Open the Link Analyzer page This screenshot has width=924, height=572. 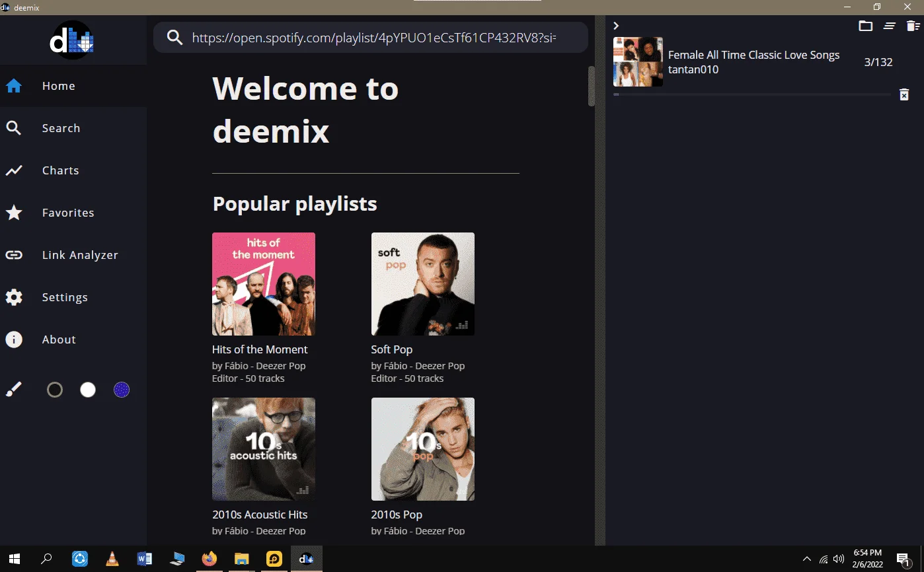click(73, 255)
